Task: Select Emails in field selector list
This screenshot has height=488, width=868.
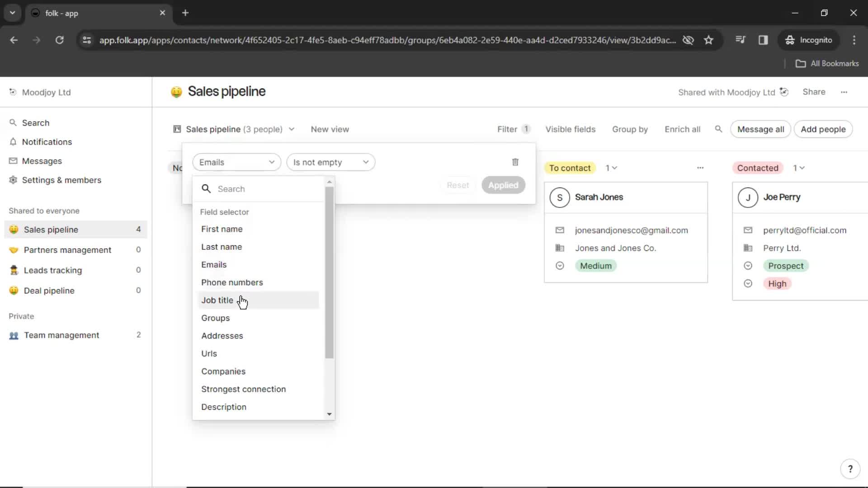Action: (259, 265)
